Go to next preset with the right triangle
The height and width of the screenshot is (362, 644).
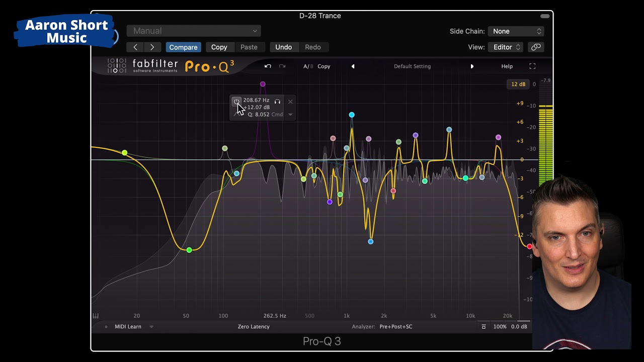point(472,66)
